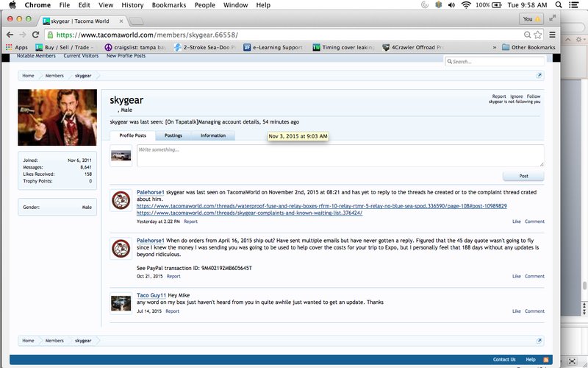
Task: Report the skygear profile
Action: [499, 96]
